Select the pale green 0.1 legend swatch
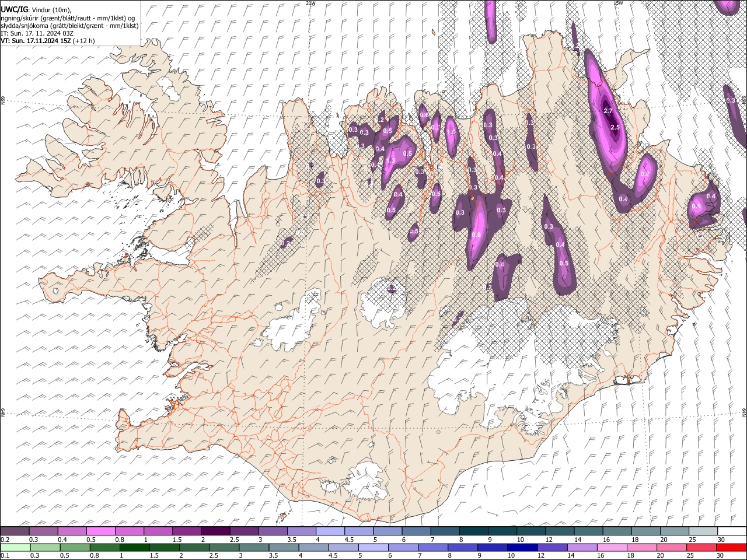The width and height of the screenshot is (747, 560). [15, 547]
